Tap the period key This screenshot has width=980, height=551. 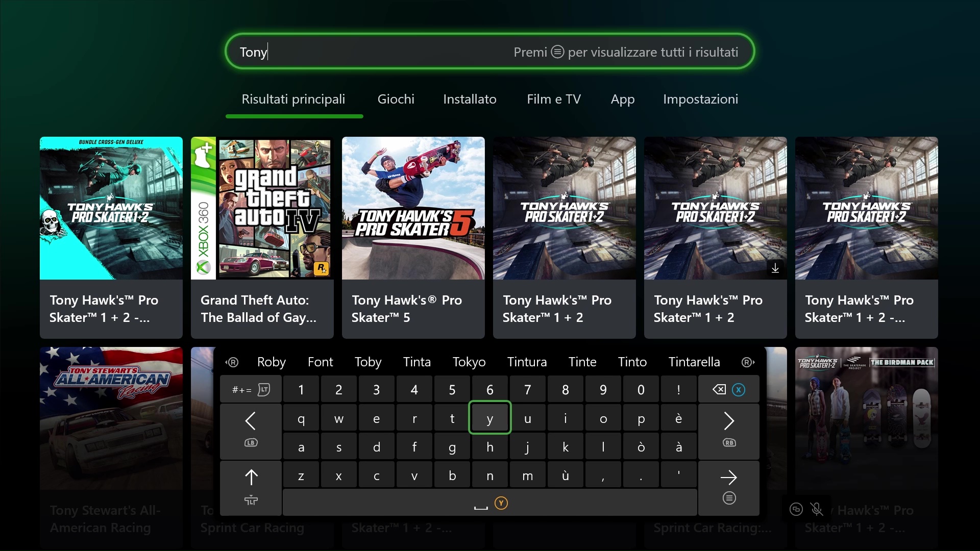click(641, 475)
